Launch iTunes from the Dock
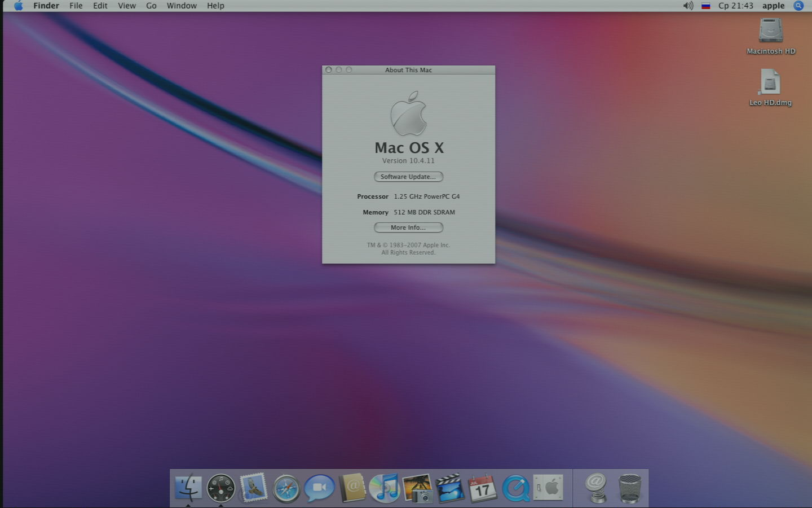The image size is (812, 508). coord(385,488)
